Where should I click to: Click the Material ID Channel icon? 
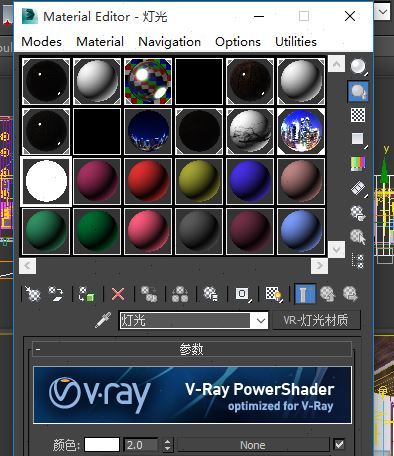(x=243, y=294)
